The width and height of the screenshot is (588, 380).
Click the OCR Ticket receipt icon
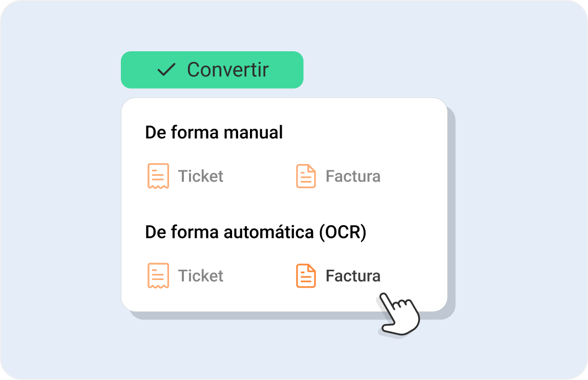click(x=158, y=275)
